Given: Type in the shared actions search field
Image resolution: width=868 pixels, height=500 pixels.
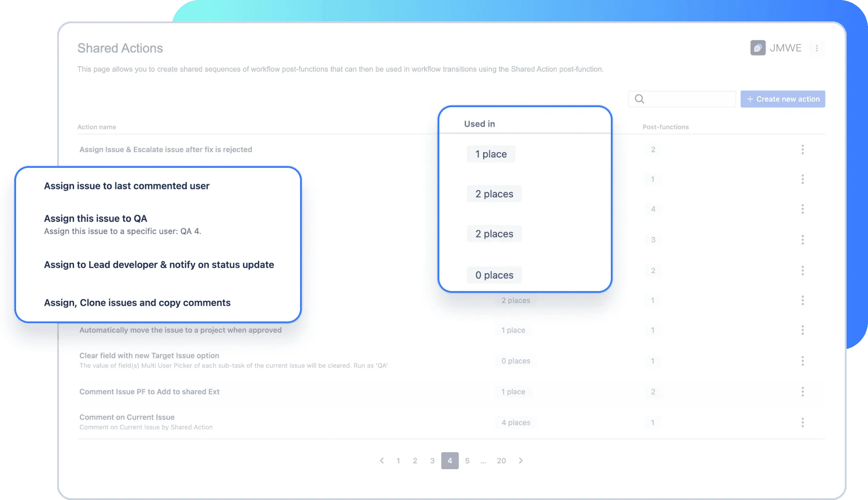Looking at the screenshot, I should [689, 99].
